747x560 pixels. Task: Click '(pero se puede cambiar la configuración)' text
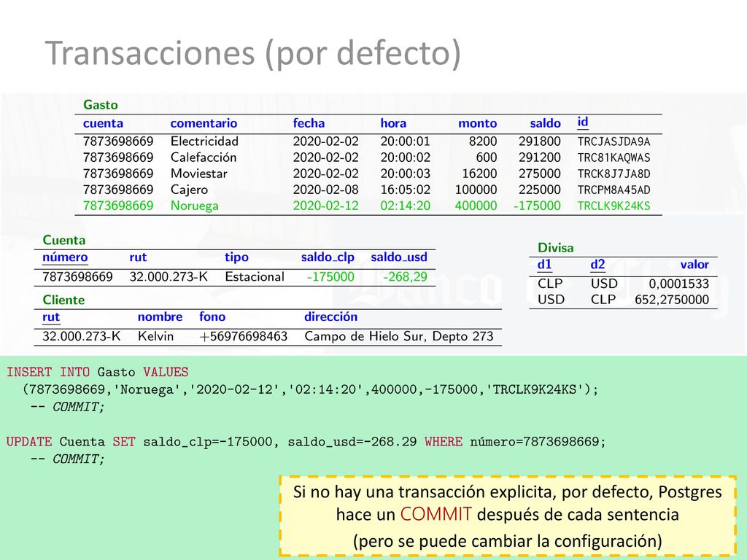tap(508, 542)
